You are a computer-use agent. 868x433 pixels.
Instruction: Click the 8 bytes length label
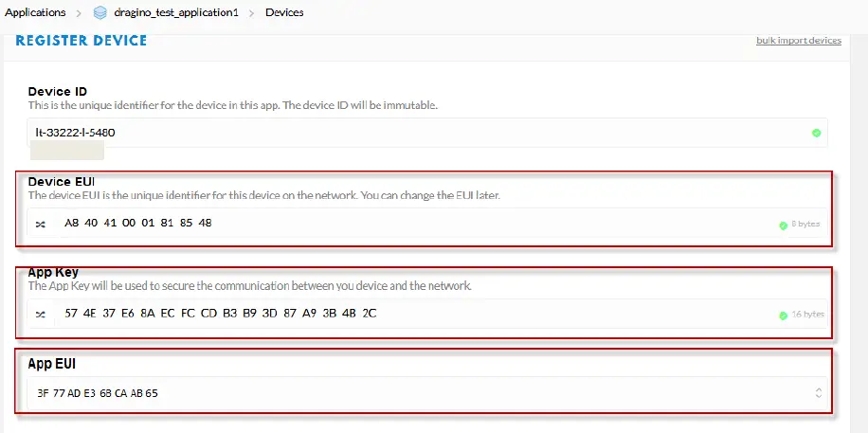[805, 225]
